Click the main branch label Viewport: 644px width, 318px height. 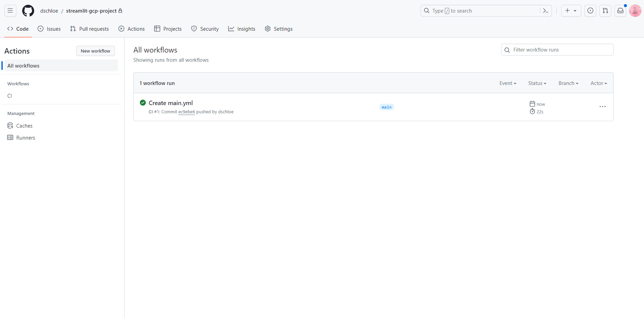[387, 107]
